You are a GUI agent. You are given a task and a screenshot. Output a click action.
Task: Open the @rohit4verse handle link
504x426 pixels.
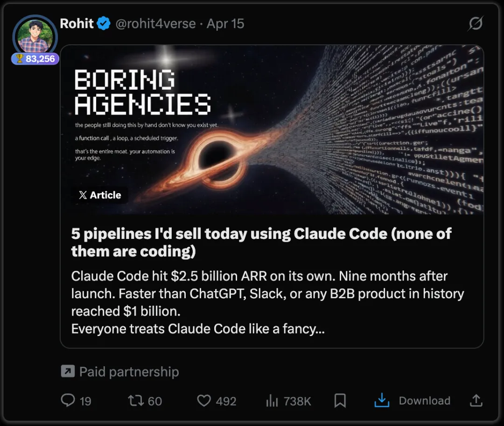[x=155, y=24]
